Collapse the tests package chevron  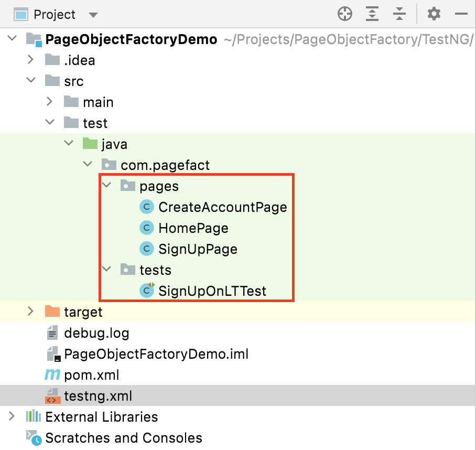pos(107,270)
